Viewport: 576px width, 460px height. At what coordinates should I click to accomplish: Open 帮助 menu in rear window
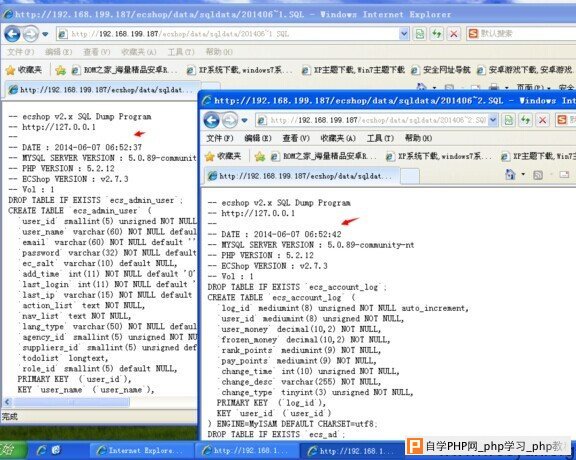coord(219,52)
